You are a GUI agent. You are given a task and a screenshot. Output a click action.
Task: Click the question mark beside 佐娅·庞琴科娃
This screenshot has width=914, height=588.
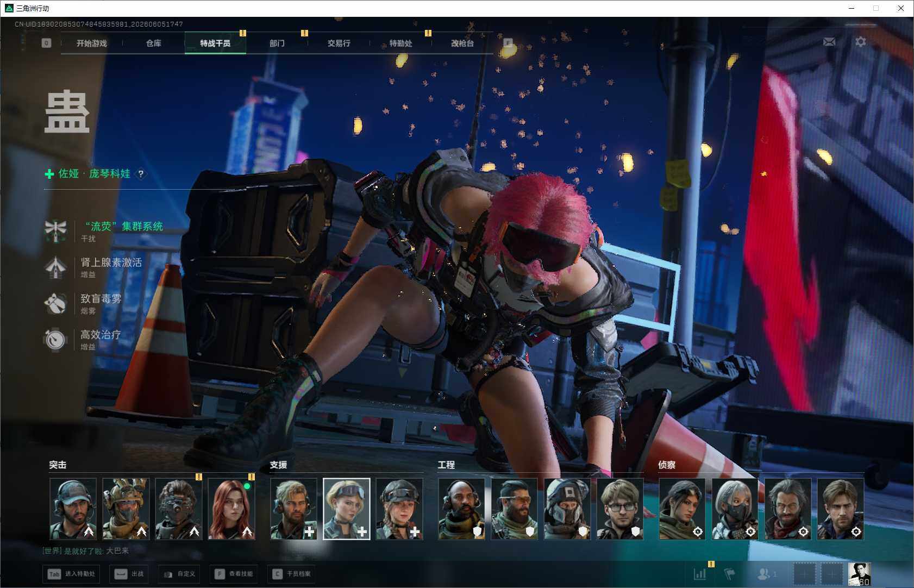[141, 174]
